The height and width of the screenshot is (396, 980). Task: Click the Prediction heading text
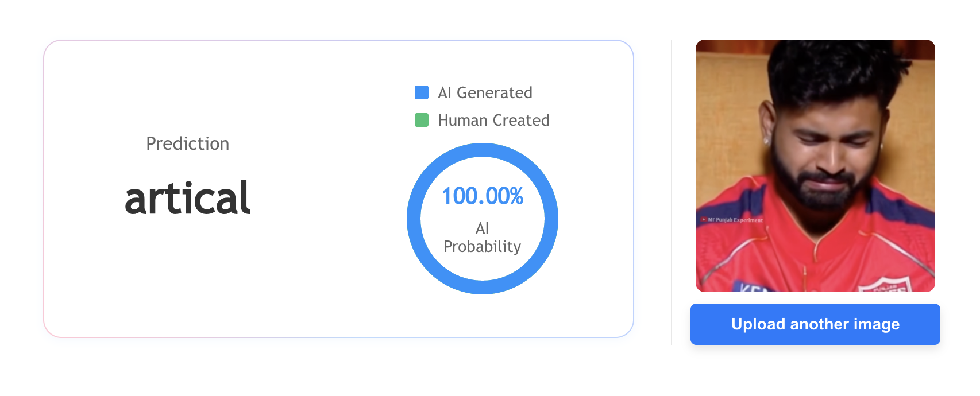tap(188, 143)
